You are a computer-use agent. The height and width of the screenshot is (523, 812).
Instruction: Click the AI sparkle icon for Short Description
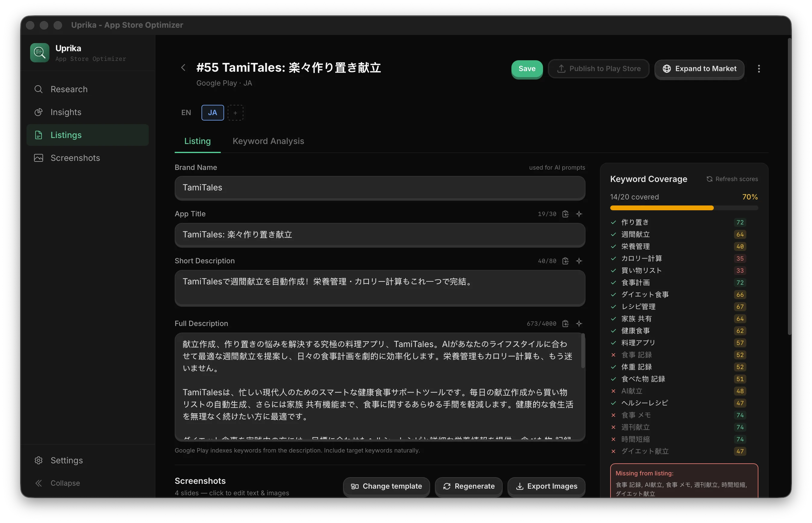click(579, 261)
